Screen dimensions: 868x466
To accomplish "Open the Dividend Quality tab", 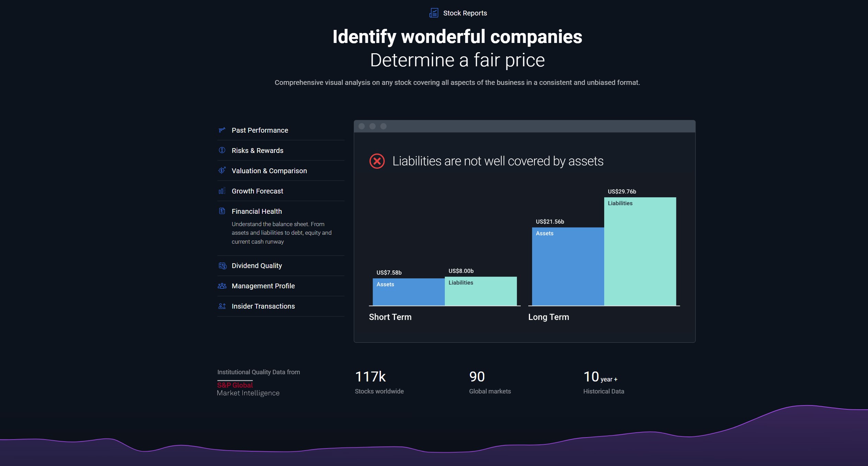I will (x=257, y=266).
